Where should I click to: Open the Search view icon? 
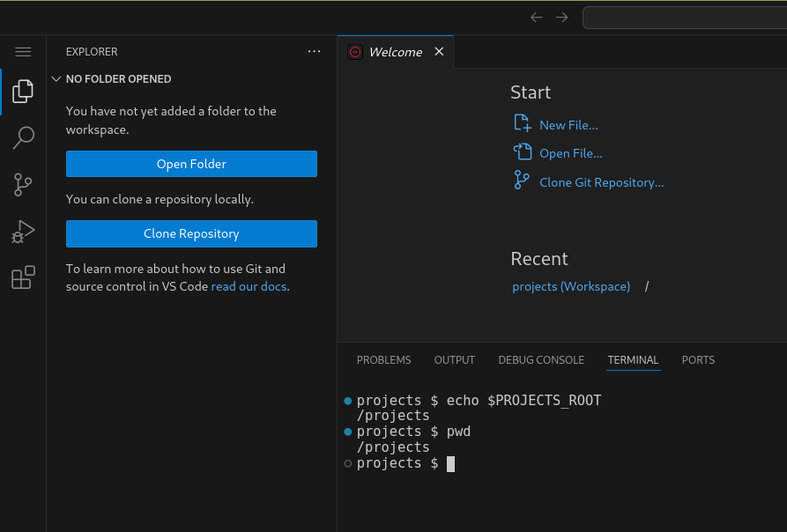[23, 137]
